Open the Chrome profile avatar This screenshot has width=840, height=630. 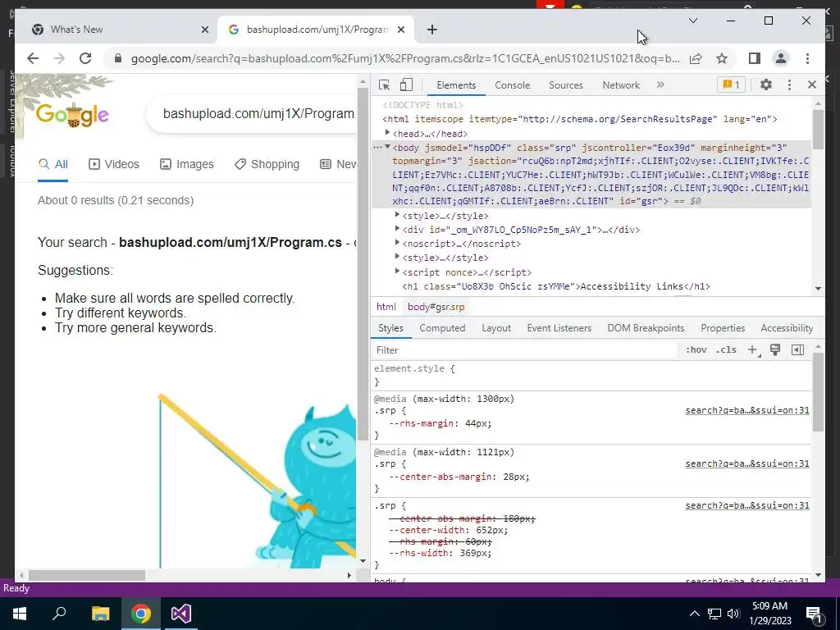tap(781, 58)
